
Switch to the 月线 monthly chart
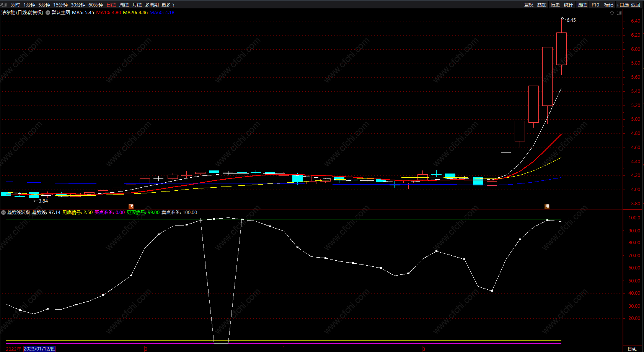137,5
